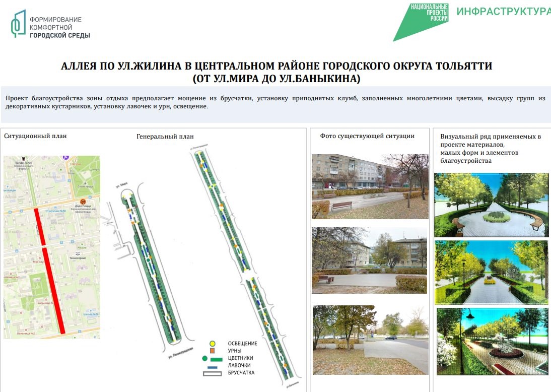Screen dimensions: 551x392
Task: Open the top render with curved benches
Action: pyautogui.click(x=491, y=205)
